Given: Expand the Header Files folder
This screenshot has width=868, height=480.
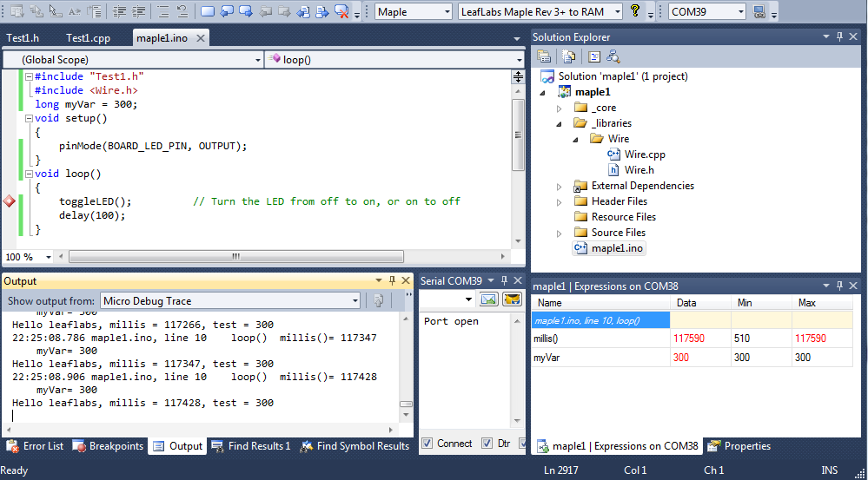Looking at the screenshot, I should (559, 202).
